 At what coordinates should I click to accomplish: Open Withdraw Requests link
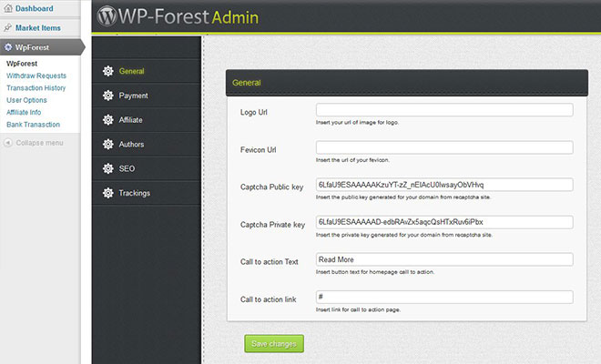(x=36, y=76)
